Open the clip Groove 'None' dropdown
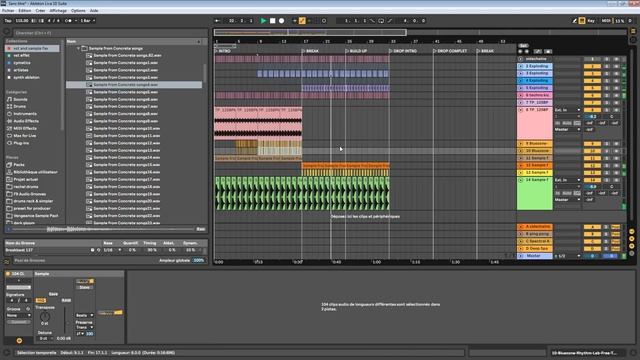This screenshot has width=640, height=360. point(18,316)
